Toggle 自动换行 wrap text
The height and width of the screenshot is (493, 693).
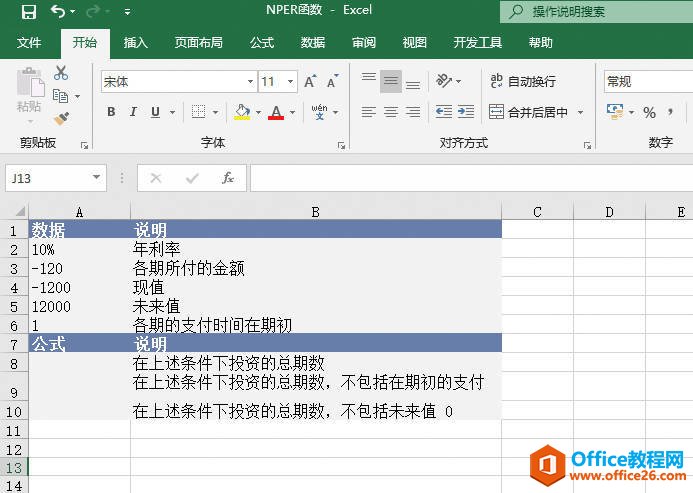click(x=523, y=81)
